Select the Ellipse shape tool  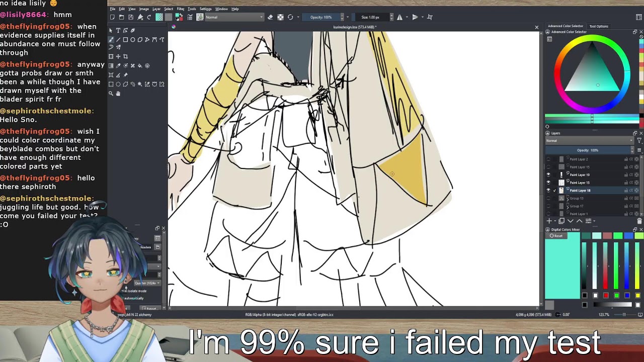(x=133, y=40)
